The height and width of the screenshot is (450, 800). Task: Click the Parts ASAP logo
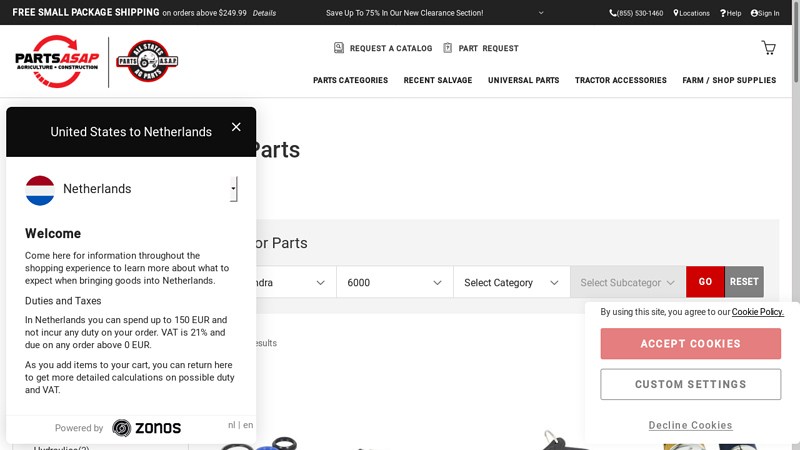pos(57,60)
